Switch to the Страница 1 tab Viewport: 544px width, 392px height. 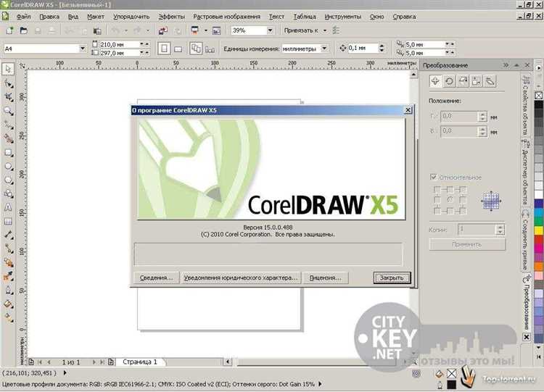click(x=140, y=362)
